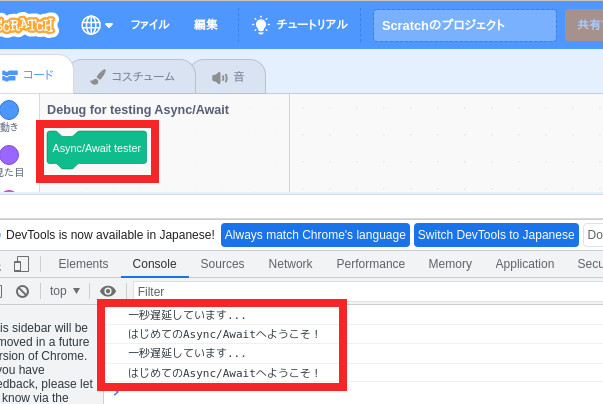The image size is (603, 404).
Task: Click the Debug for testing Async/Await heading
Action: click(138, 110)
